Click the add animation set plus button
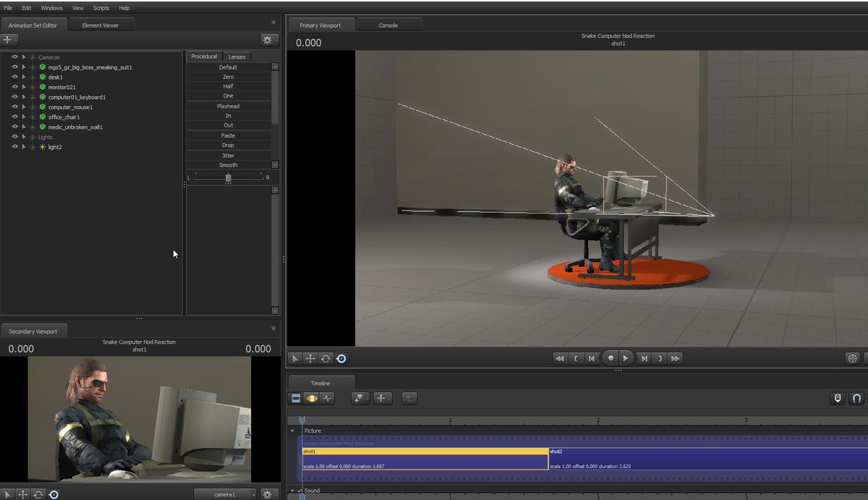This screenshot has width=868, height=500. (x=9, y=40)
